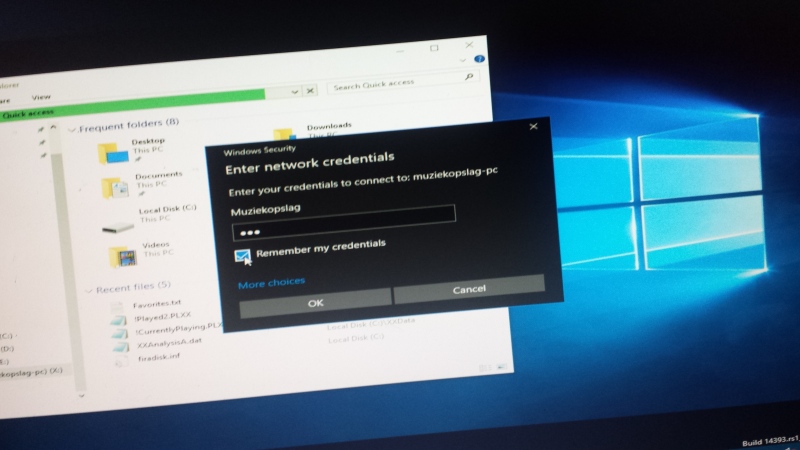Image resolution: width=800 pixels, height=450 pixels.
Task: Open firadisk.inf recent file
Action: (x=159, y=358)
